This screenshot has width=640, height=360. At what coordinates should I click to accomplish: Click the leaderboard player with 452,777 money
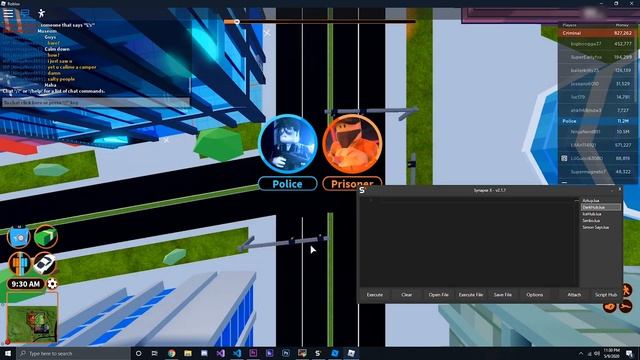pyautogui.click(x=596, y=44)
